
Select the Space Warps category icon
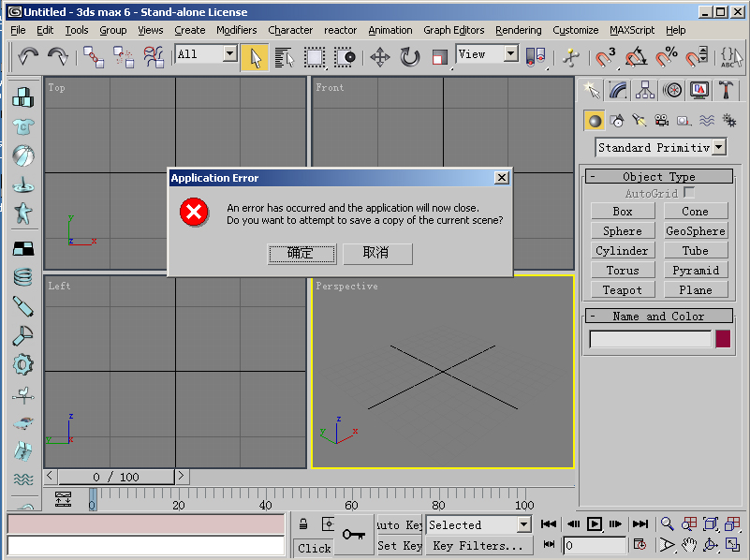pos(707,121)
